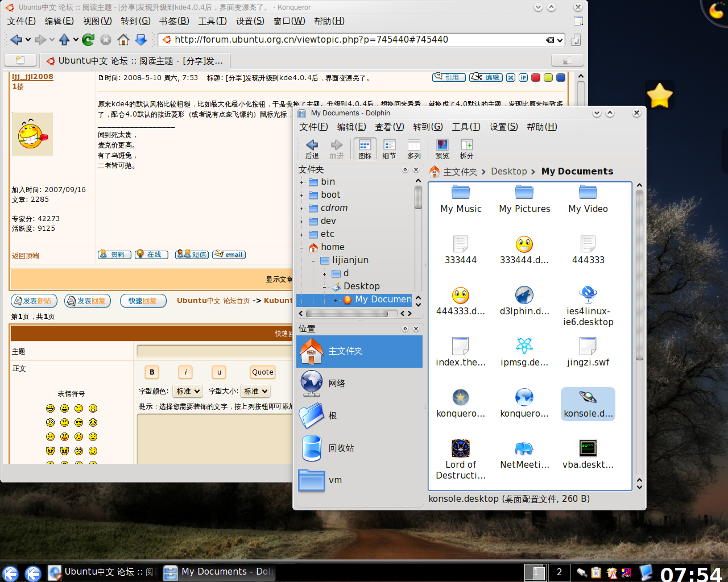The height and width of the screenshot is (582, 728).
Task: Expand the boot folder tree node
Action: pyautogui.click(x=301, y=196)
